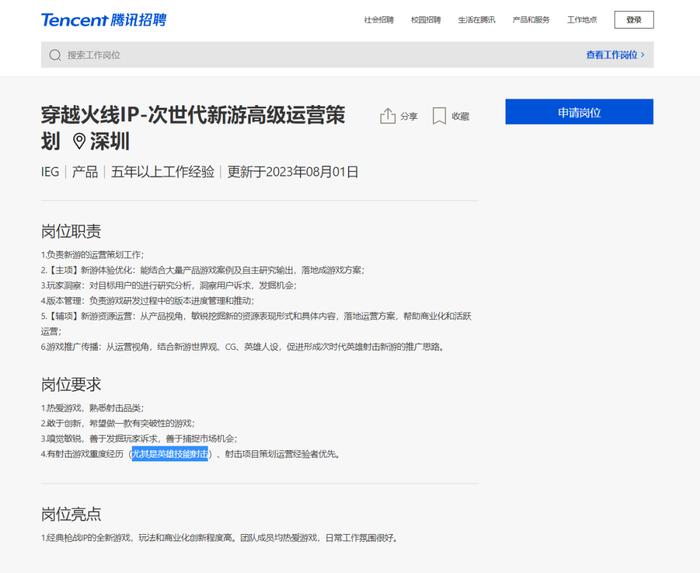The width and height of the screenshot is (700, 573).
Task: Click the 更新于2023年08月01日 date text
Action: 293,172
